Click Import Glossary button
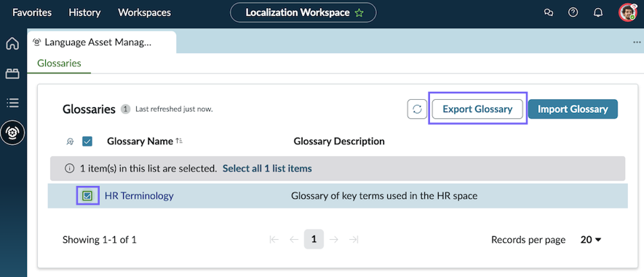Image resolution: width=644 pixels, height=277 pixels. coord(573,109)
